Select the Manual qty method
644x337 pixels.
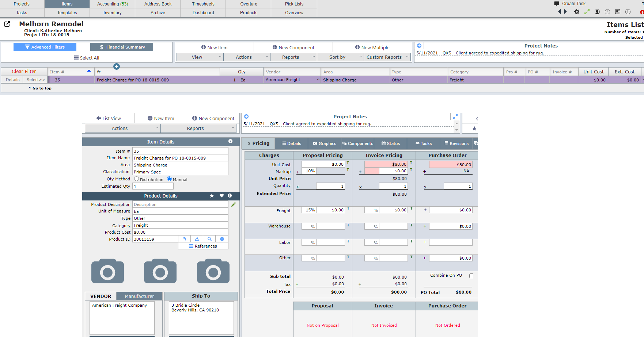tap(170, 179)
